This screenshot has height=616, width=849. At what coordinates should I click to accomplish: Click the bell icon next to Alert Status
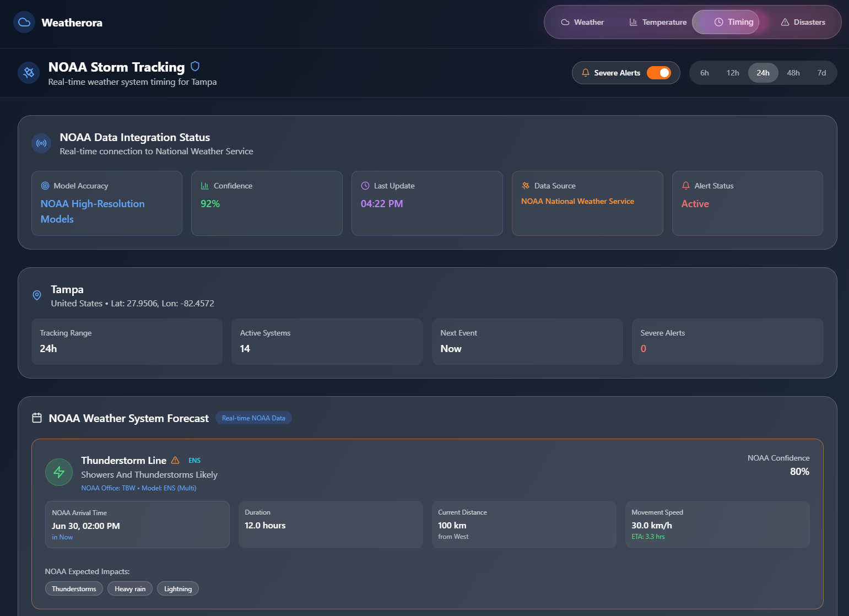[686, 186]
